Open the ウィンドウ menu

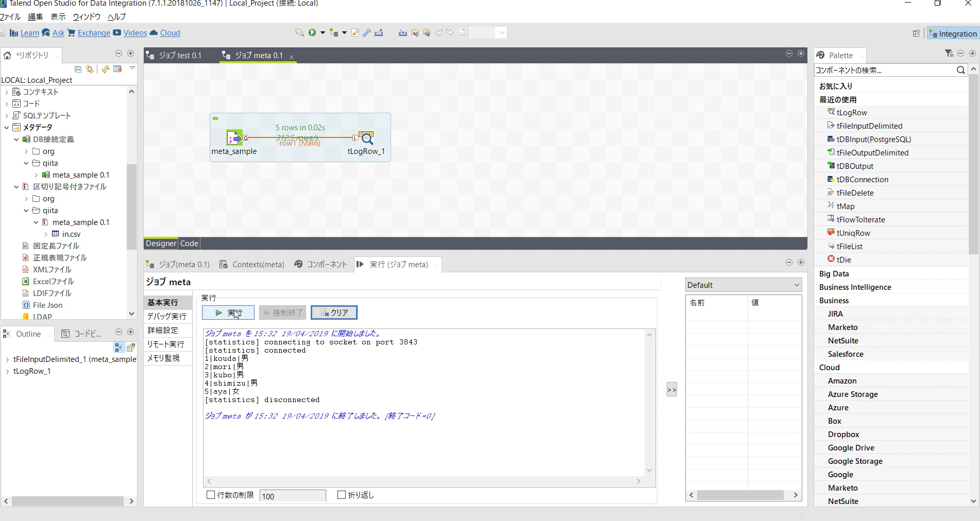(87, 16)
